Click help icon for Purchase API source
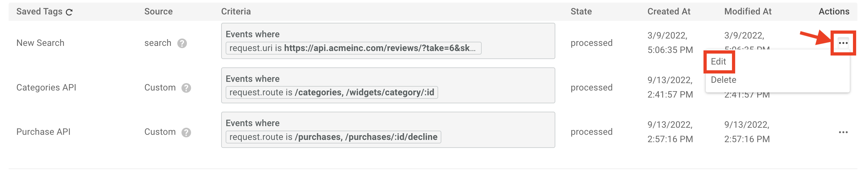Viewport: 868px width, 172px height. [186, 133]
